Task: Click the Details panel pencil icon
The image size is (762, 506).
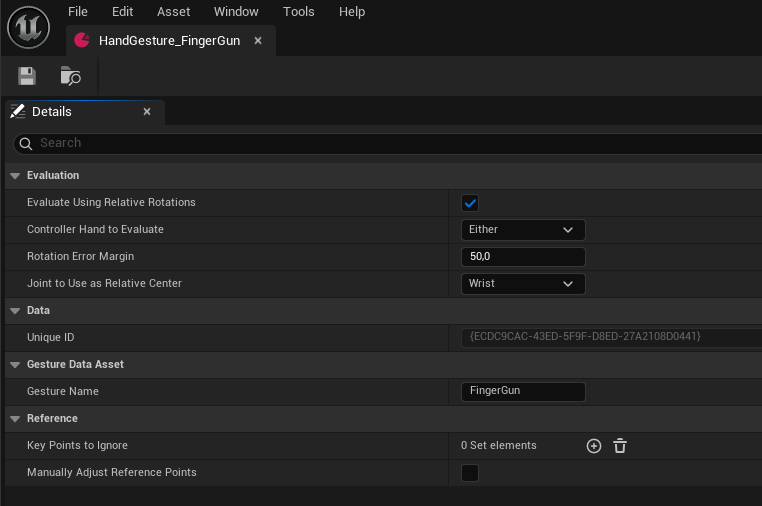Action: click(18, 111)
